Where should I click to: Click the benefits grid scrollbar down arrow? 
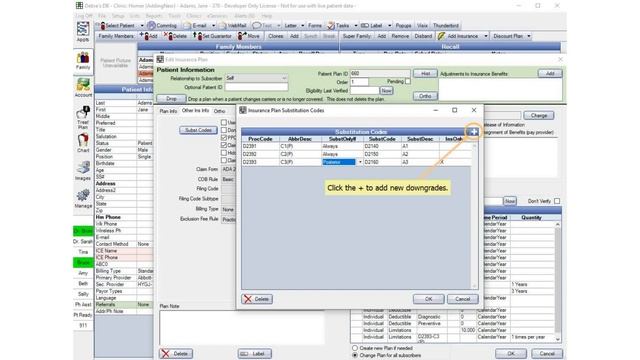point(558,339)
